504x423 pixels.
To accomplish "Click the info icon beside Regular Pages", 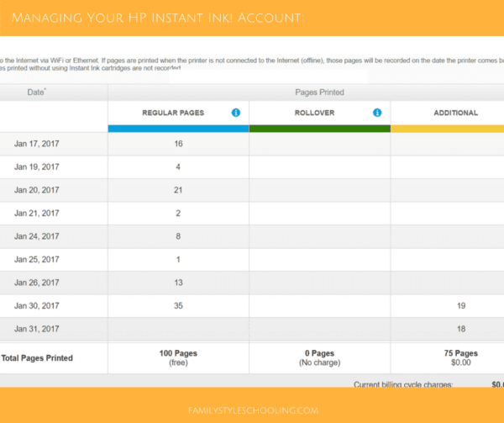I will click(x=235, y=113).
